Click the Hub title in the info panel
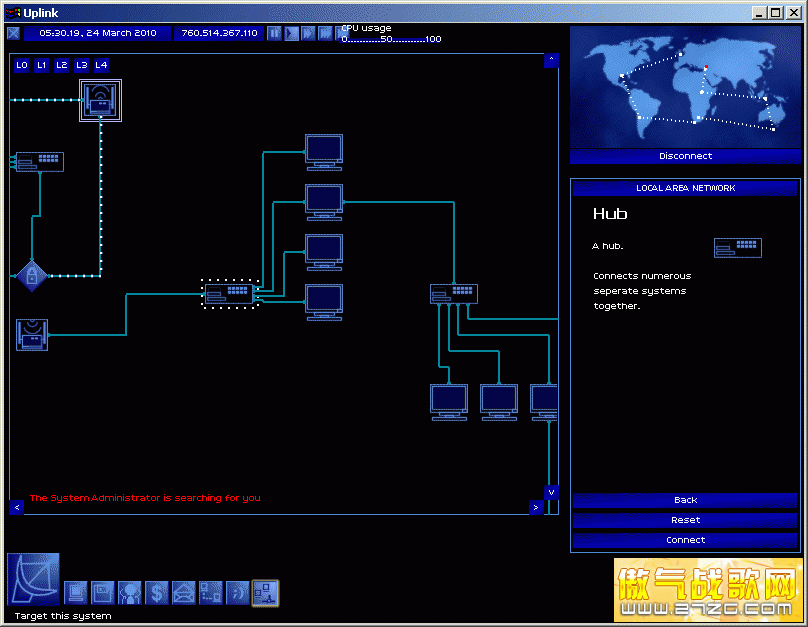Viewport: 808px width, 627px height. (x=610, y=214)
